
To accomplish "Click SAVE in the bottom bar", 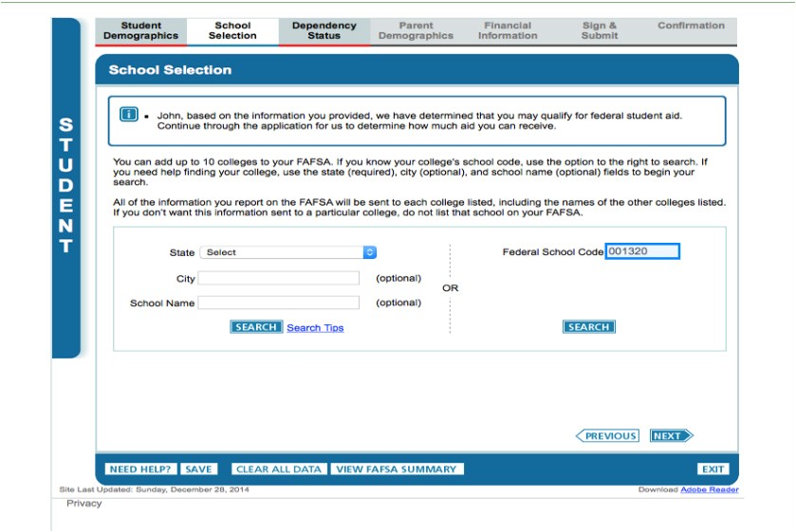I will coord(198,469).
